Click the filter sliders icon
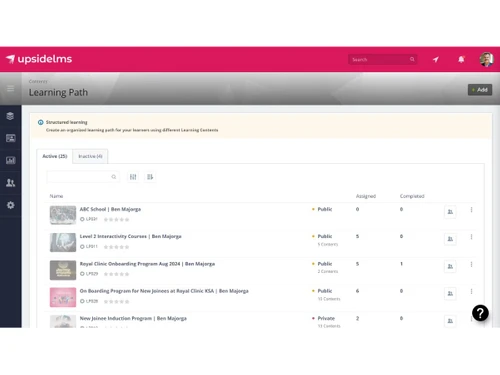 133,177
